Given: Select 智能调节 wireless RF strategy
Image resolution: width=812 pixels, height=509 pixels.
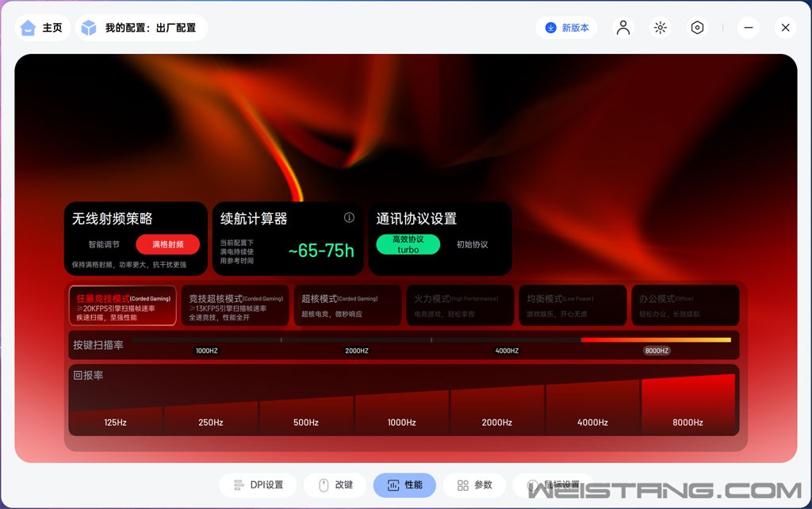Looking at the screenshot, I should [104, 244].
